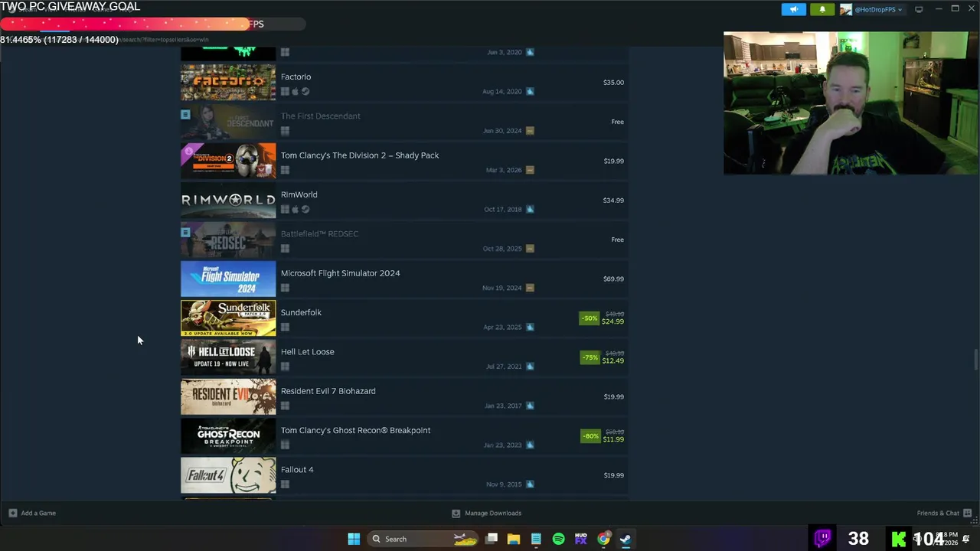Screen dimensions: 980x551
Task: Click the store page vertical scrollbar
Action: click(x=975, y=358)
